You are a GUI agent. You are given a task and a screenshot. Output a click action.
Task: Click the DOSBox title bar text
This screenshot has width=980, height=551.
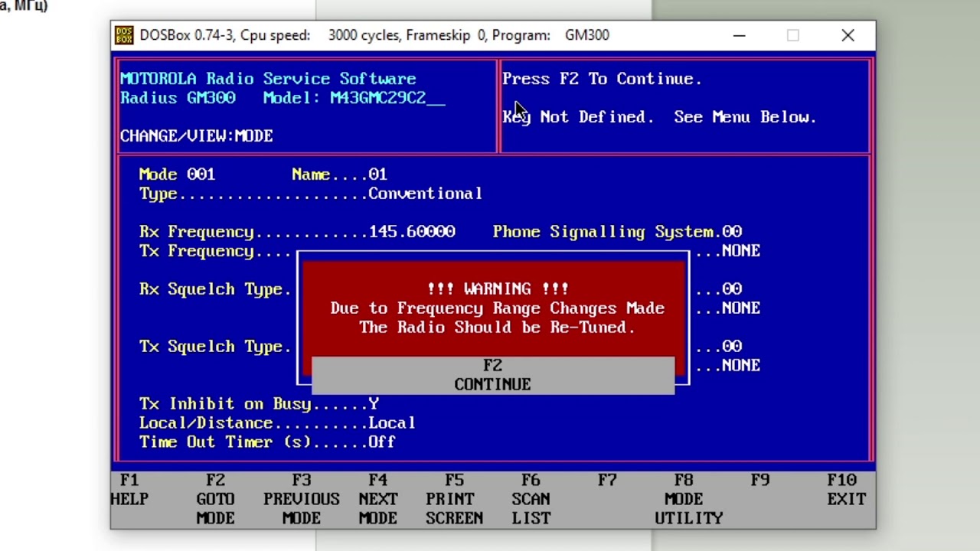374,35
